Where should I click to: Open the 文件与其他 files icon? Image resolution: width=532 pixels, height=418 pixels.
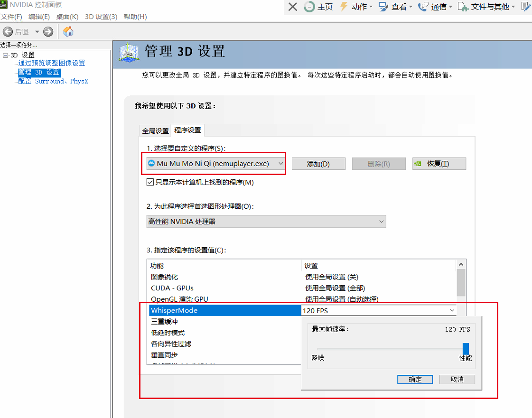pyautogui.click(x=463, y=7)
